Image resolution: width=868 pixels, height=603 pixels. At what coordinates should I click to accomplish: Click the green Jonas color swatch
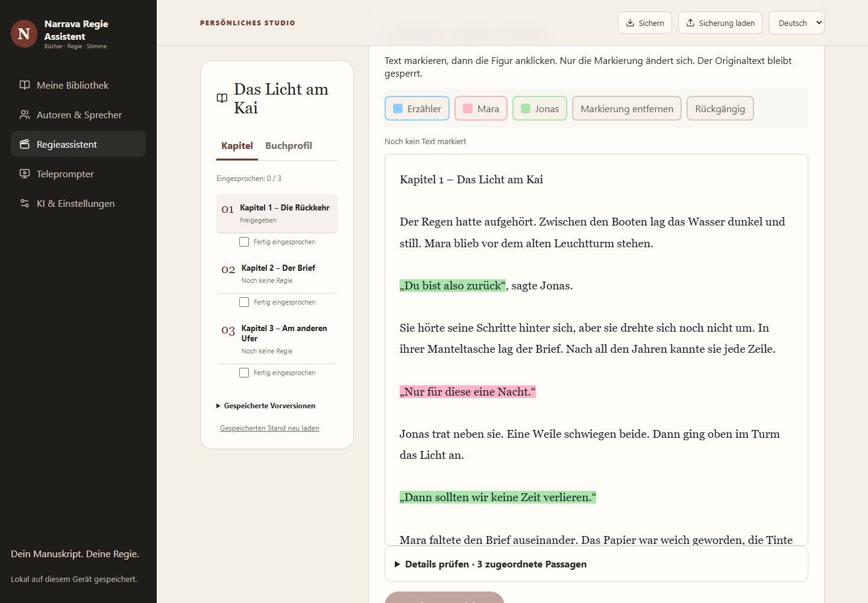(526, 109)
